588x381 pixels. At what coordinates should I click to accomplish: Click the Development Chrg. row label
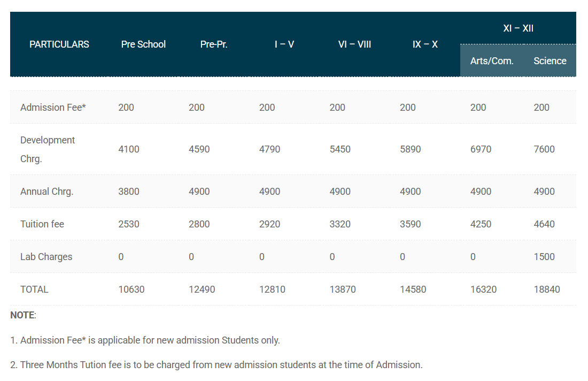(x=48, y=149)
